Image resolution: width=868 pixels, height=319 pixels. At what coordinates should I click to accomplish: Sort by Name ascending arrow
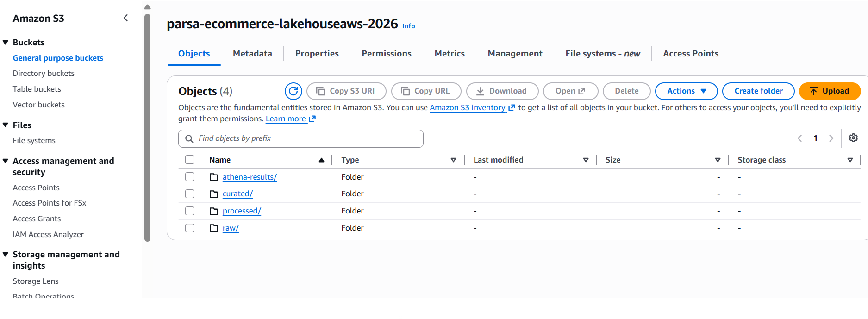[321, 160]
